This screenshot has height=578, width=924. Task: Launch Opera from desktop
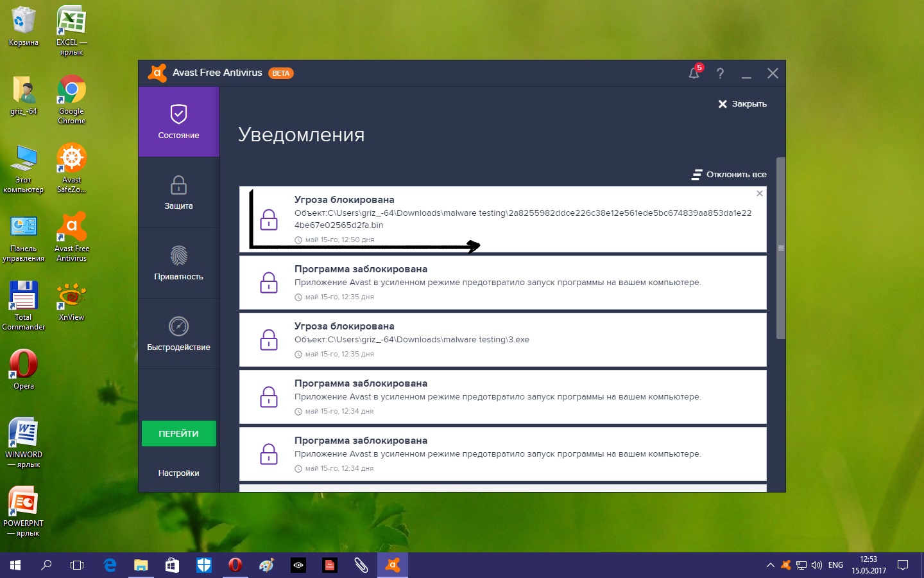click(x=24, y=370)
